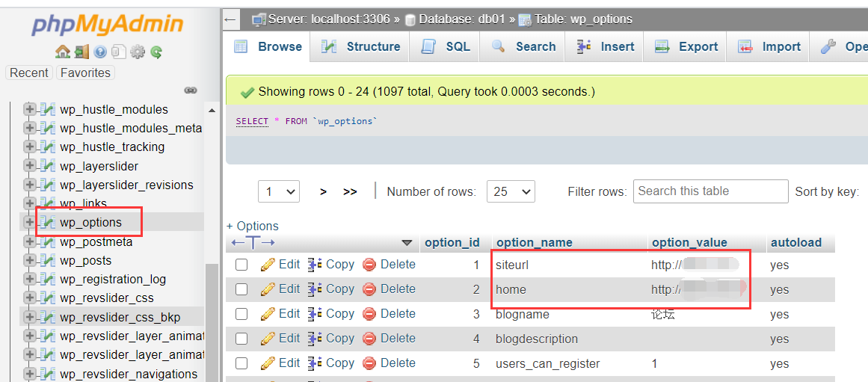Open the Number of rows dropdown
868x382 pixels.
tap(510, 191)
